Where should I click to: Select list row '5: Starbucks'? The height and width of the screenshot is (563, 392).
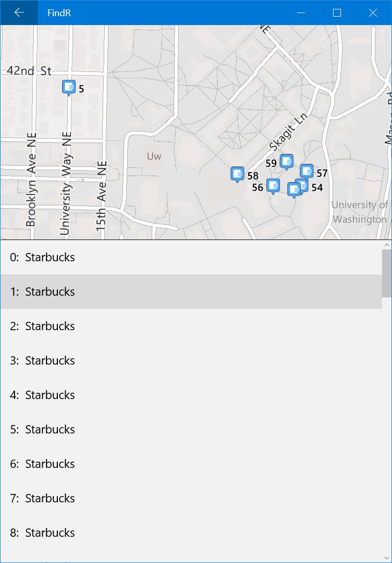pos(191,430)
